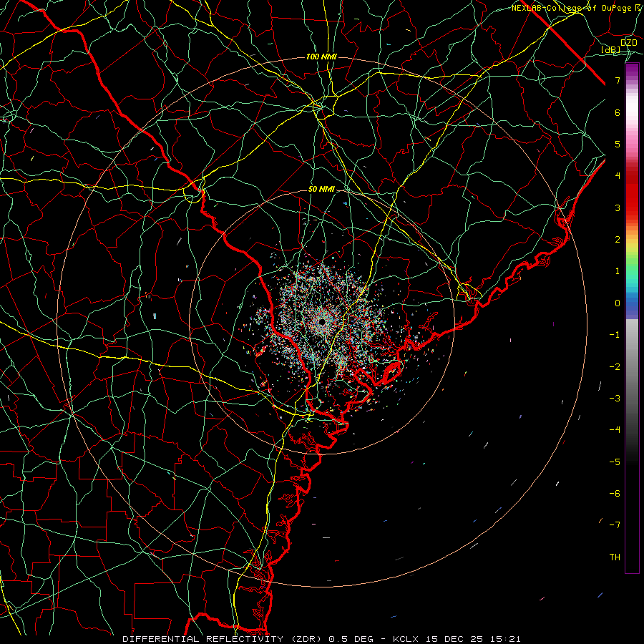This screenshot has width=644, height=644.
Task: Click the 50 NMI range ring label
Action: (321, 189)
